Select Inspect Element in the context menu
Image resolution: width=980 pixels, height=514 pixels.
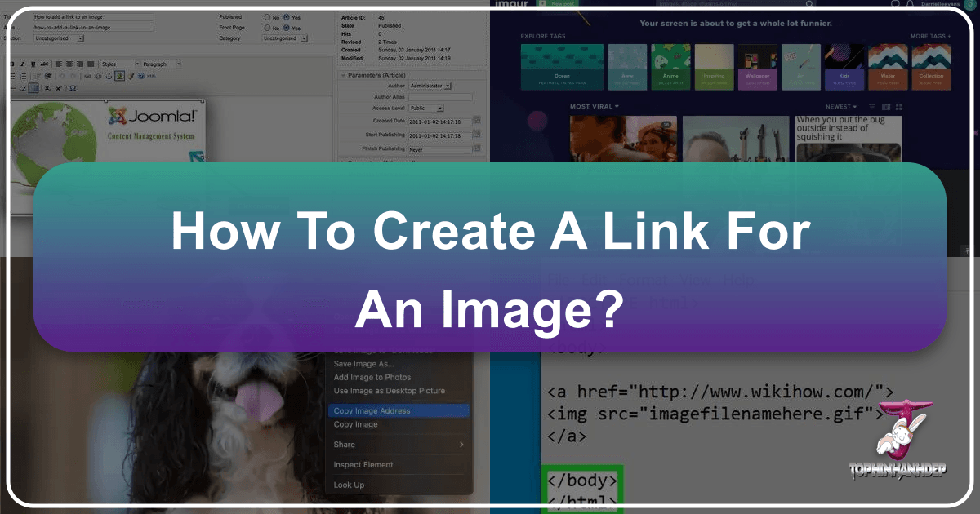click(363, 465)
